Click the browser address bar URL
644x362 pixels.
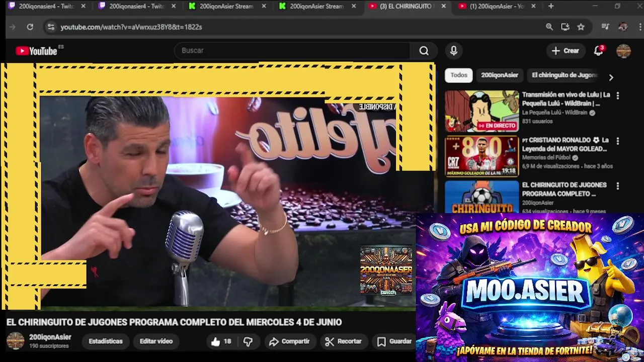[131, 27]
